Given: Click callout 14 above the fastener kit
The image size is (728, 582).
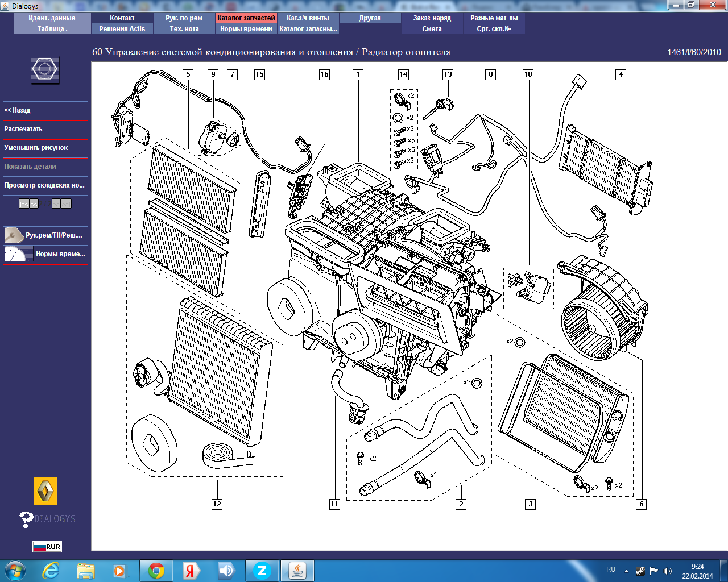Looking at the screenshot, I should pos(403,74).
